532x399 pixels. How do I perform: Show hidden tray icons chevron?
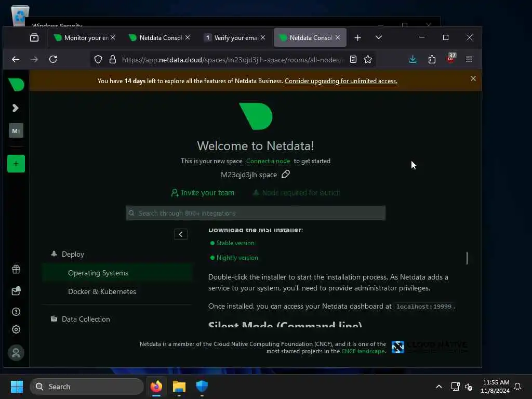pos(438,387)
